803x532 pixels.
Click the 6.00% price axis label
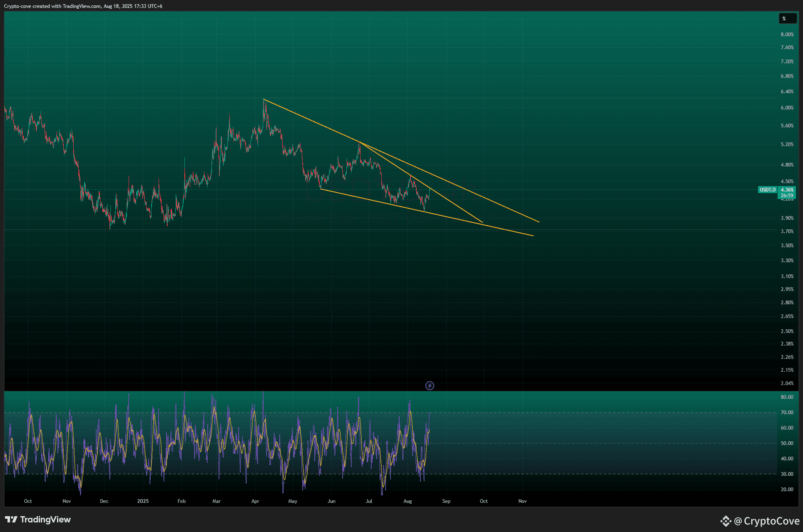(787, 108)
